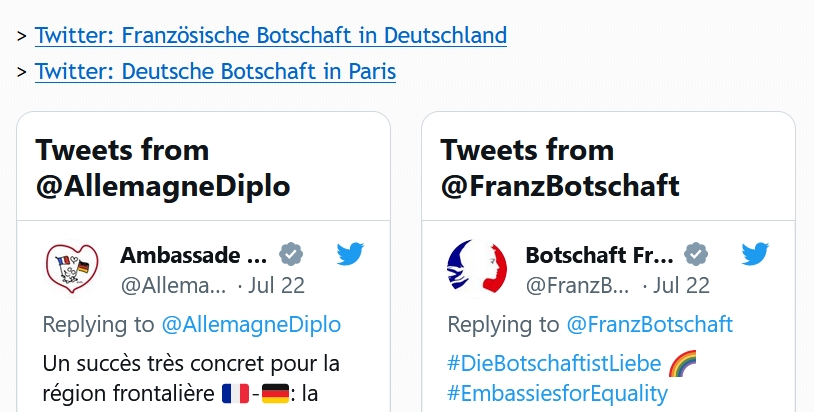Screen dimensions: 814x412
Task: Open the Ambassade ... account name
Action: [194, 255]
